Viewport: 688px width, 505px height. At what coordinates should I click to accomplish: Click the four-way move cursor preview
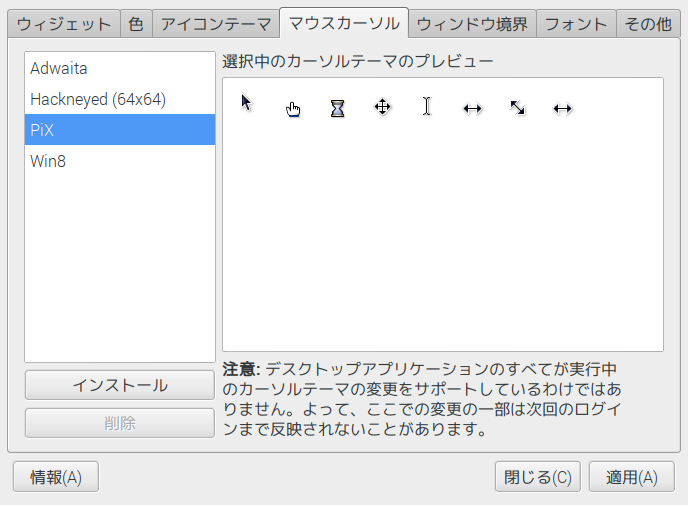pyautogui.click(x=383, y=107)
